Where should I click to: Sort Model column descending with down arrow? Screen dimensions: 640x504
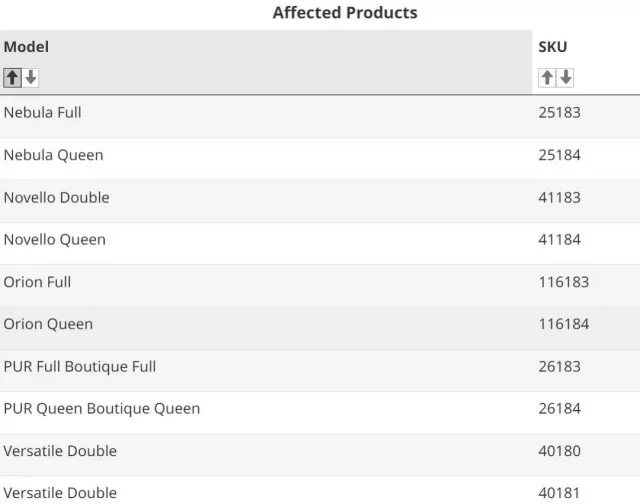click(31, 78)
